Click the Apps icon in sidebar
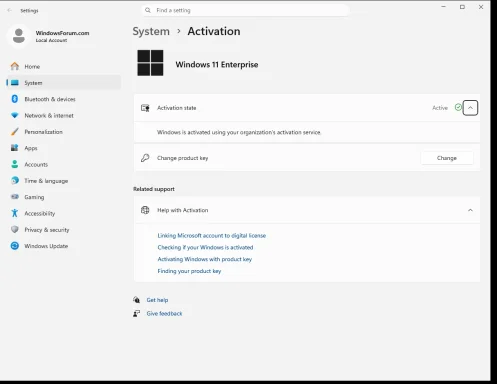 (15, 148)
